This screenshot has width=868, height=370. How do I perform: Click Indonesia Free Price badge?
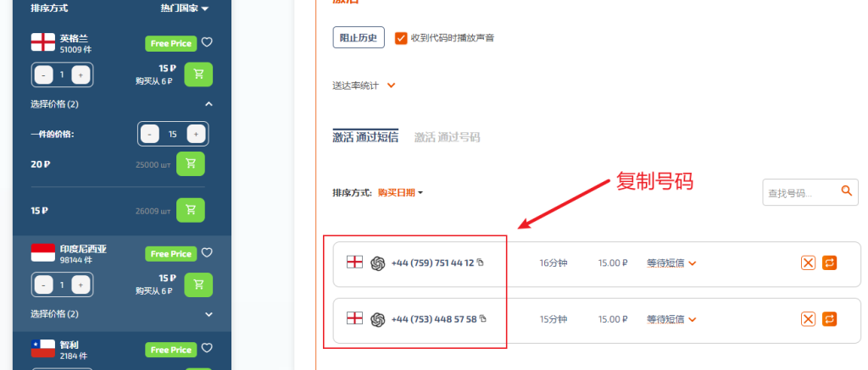171,254
